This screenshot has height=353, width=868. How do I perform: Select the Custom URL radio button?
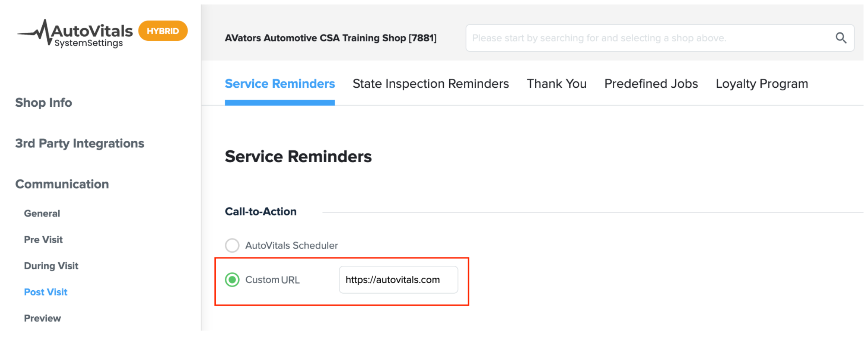click(232, 279)
